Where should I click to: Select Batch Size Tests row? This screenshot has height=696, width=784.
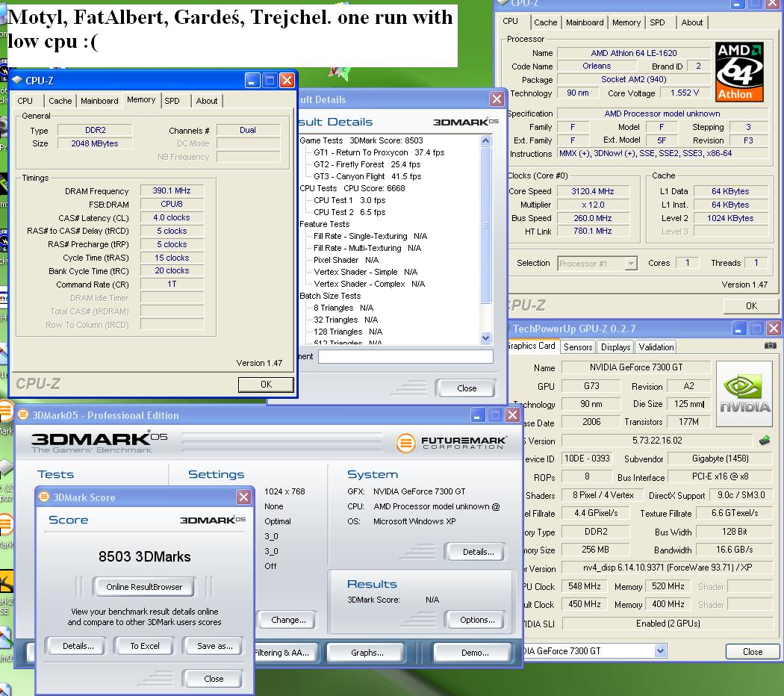tap(330, 296)
